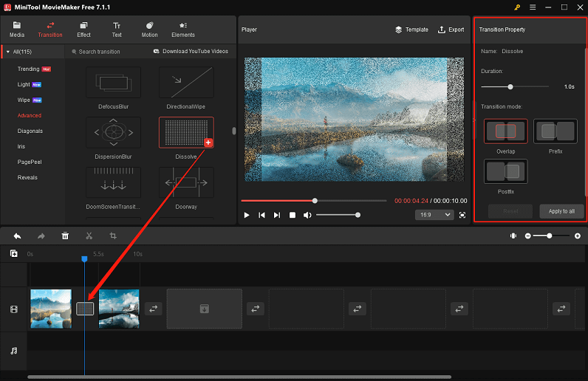
Task: Click the video track film icon
Action: 14,309
